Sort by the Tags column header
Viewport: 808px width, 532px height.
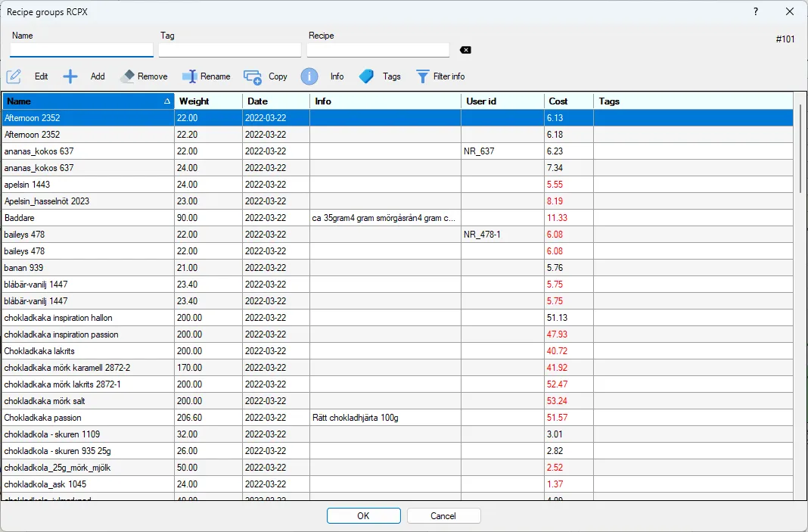click(693, 101)
